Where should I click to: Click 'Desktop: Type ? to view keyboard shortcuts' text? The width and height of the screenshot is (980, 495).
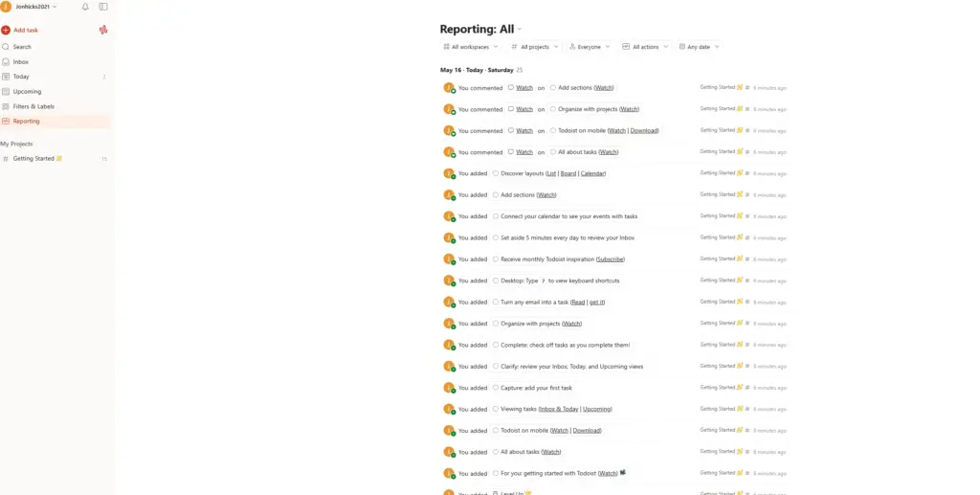tap(560, 281)
